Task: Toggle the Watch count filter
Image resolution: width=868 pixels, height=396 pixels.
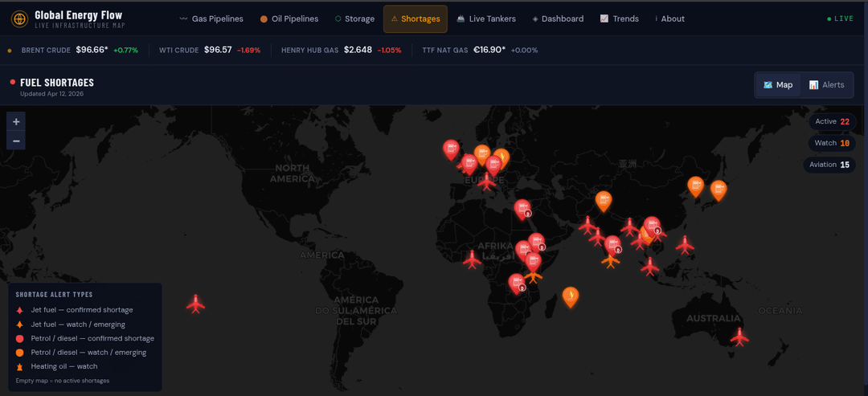Action: (x=832, y=143)
